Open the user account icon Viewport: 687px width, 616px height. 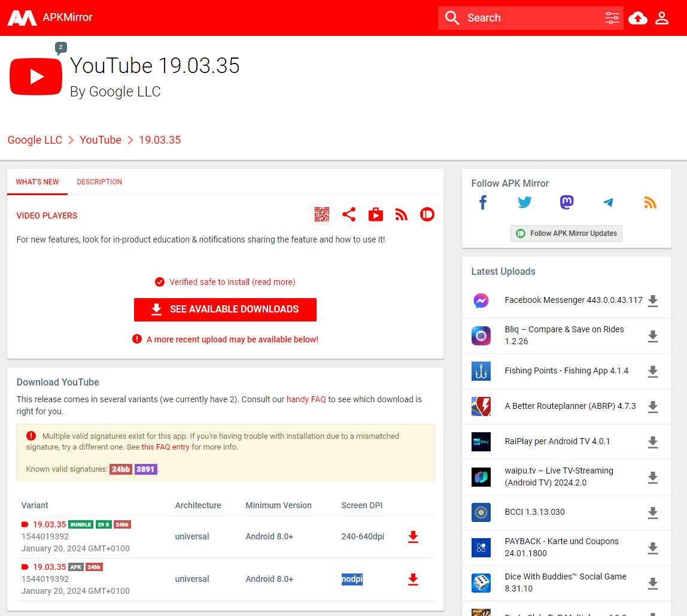point(662,18)
